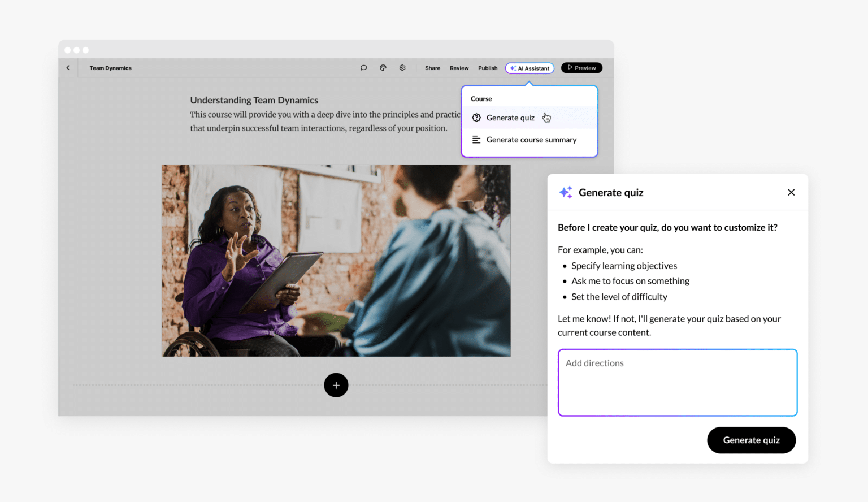Open the AI Assistant
The width and height of the screenshot is (868, 502).
[x=530, y=67]
